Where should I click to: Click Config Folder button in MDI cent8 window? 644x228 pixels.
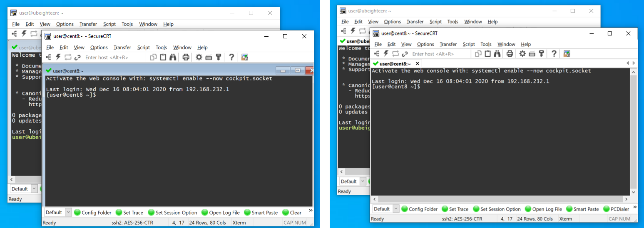point(93,213)
